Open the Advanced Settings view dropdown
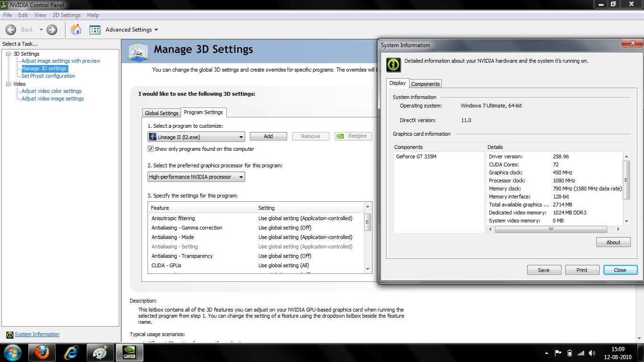The image size is (644, 362). [132, 30]
